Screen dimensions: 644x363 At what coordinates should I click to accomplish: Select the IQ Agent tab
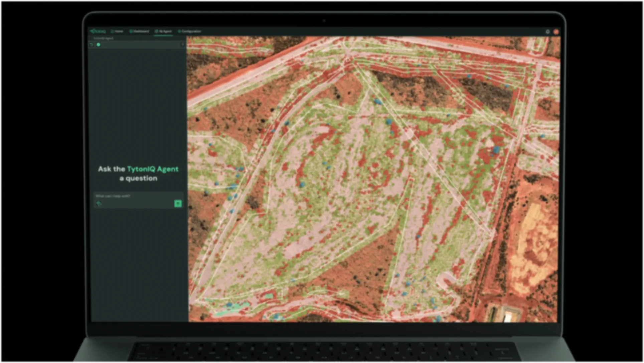click(163, 31)
